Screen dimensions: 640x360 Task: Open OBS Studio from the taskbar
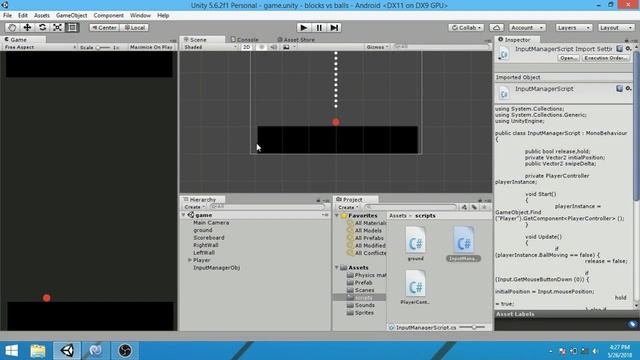pos(125,351)
